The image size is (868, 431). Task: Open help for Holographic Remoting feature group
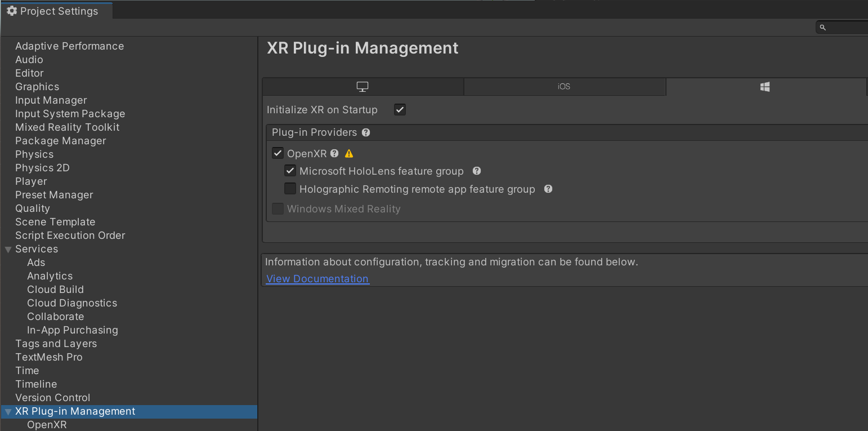548,189
